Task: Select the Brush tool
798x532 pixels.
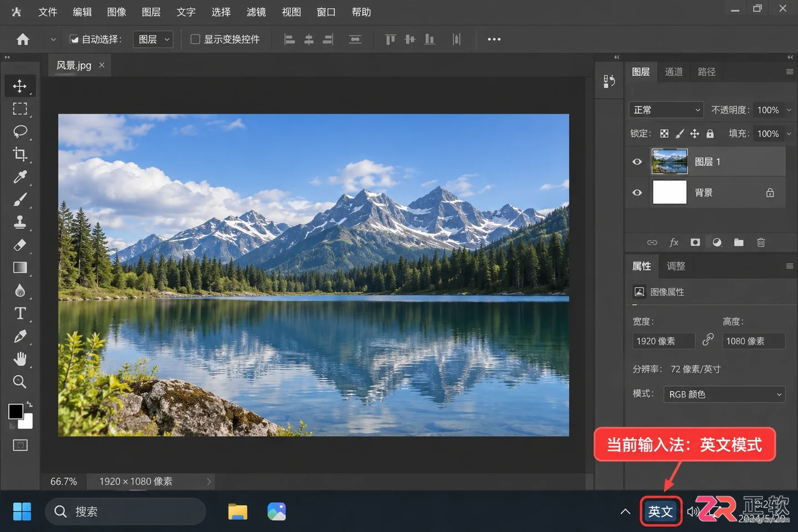Action: [20, 199]
